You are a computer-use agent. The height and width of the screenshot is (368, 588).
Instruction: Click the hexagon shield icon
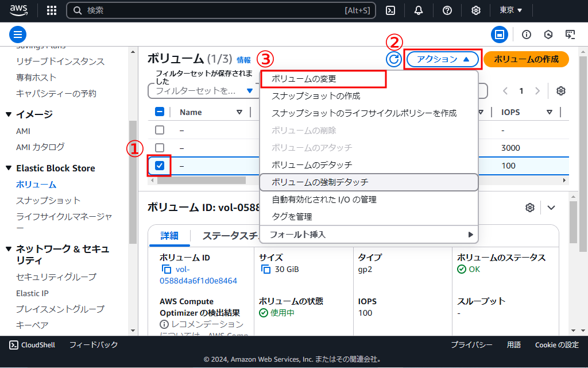coord(548,34)
